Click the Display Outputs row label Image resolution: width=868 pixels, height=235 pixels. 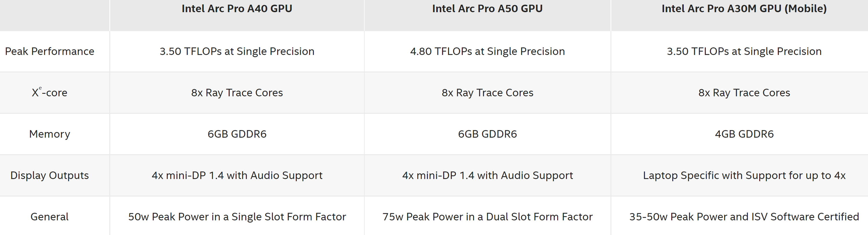49,175
